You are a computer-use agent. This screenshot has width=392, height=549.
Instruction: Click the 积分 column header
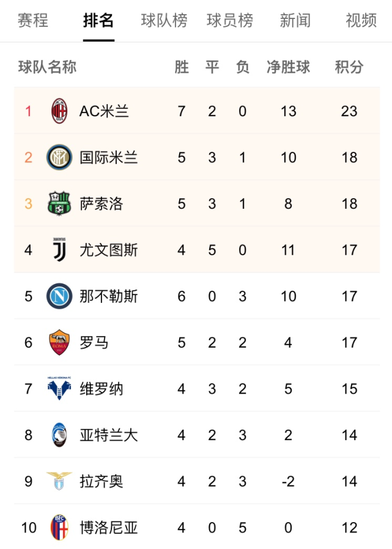click(349, 67)
